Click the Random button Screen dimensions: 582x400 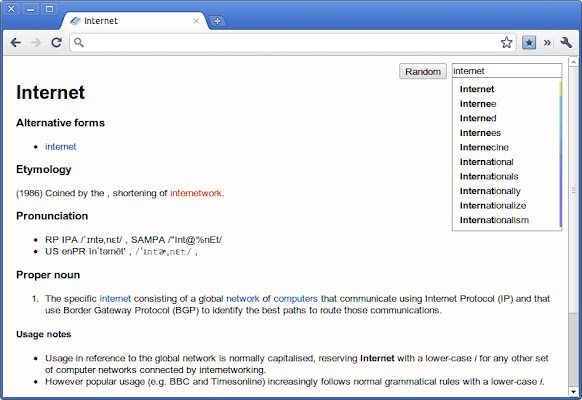coord(423,71)
